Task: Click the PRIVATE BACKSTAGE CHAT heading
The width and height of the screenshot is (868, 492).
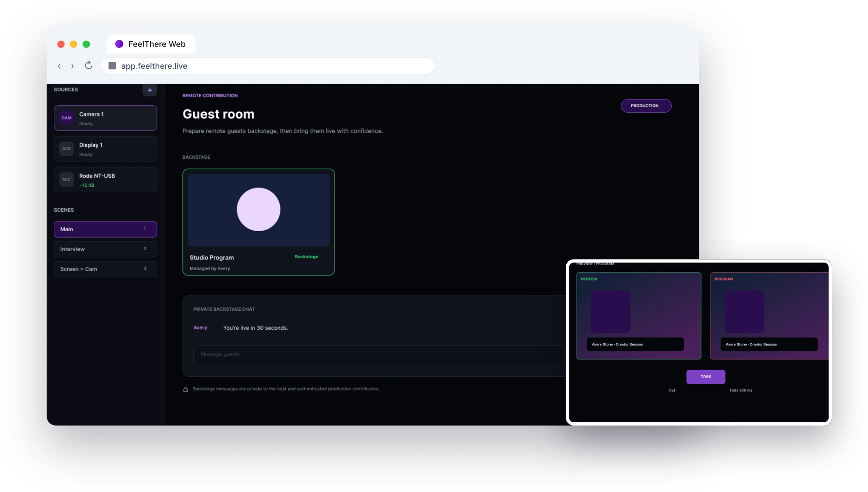Action: pyautogui.click(x=224, y=310)
